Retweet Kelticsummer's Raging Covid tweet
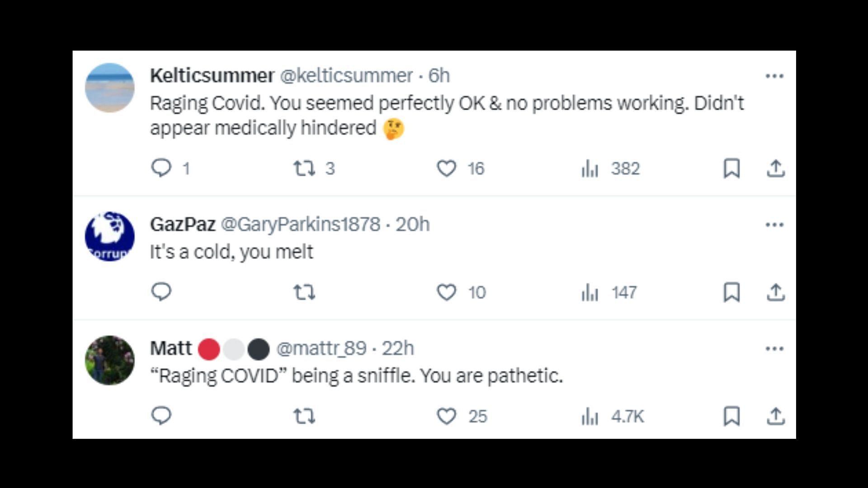Screen dimensions: 868x488 click(304, 168)
